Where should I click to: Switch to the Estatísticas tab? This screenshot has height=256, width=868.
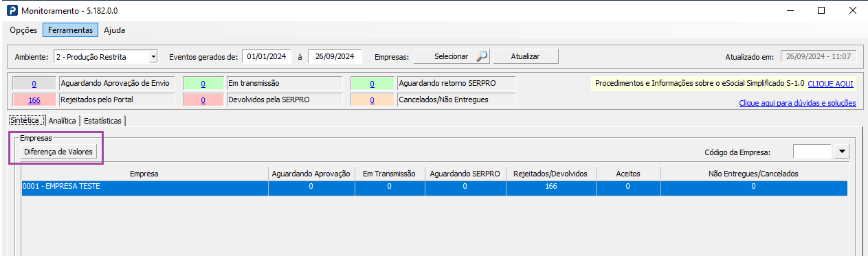click(x=103, y=121)
